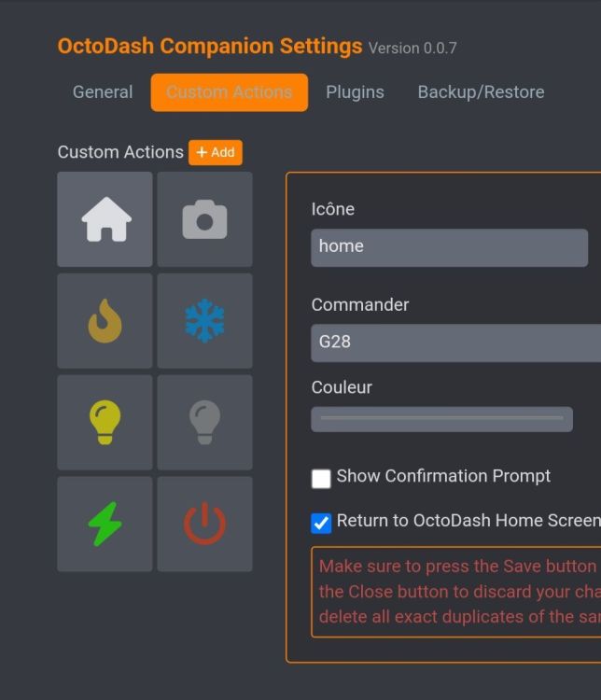Click the Version 0.0.7 text
Screen dimensions: 601x700
point(412,49)
